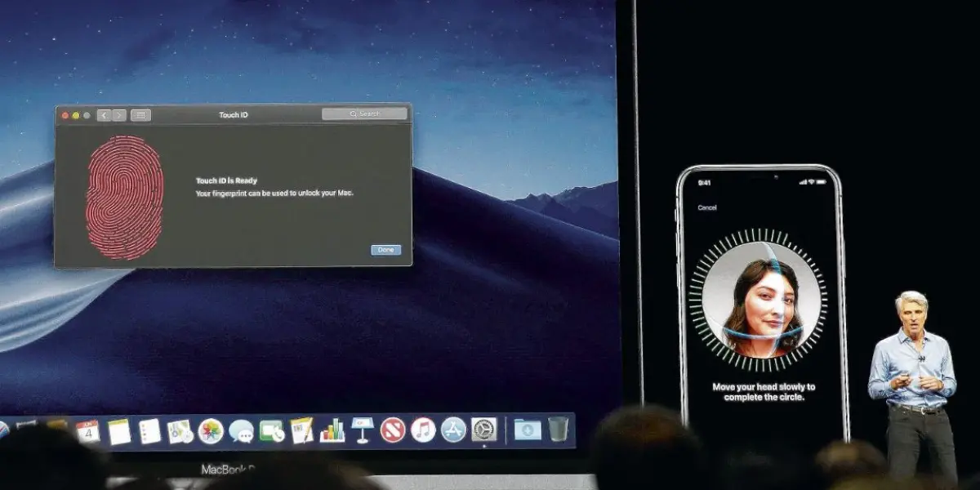Image resolution: width=980 pixels, height=490 pixels.
Task: Go forward with the right arrow button
Action: point(119,115)
